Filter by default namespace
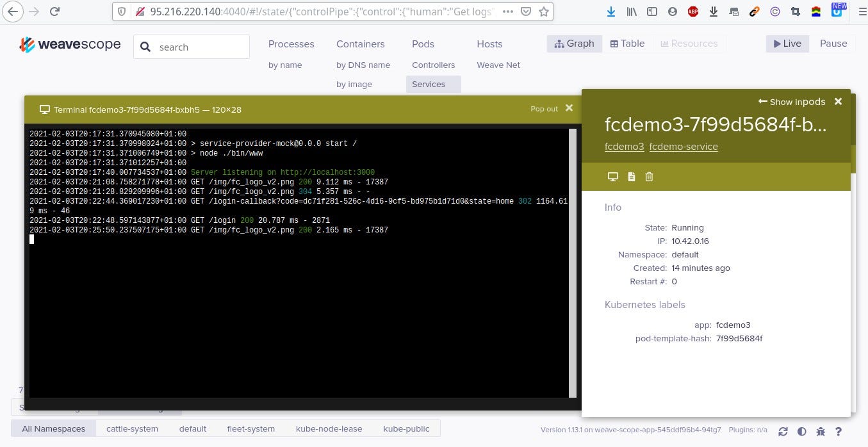 192,428
